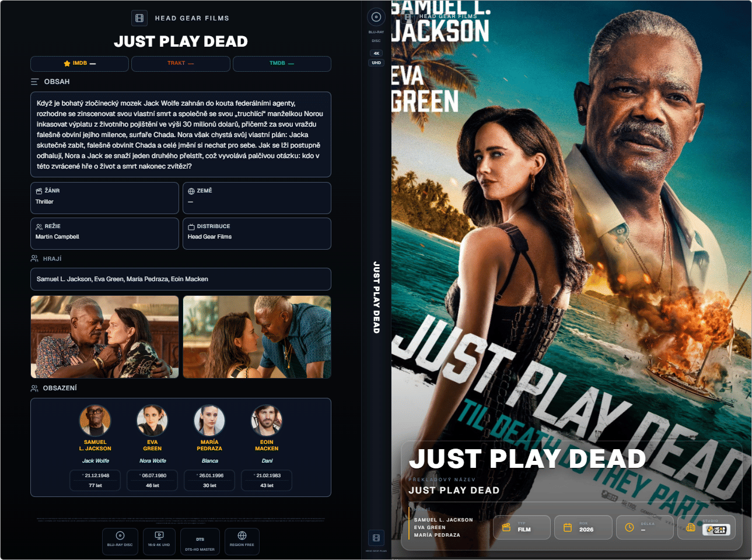Click the globe icon next to ZEMĚ

click(x=191, y=191)
